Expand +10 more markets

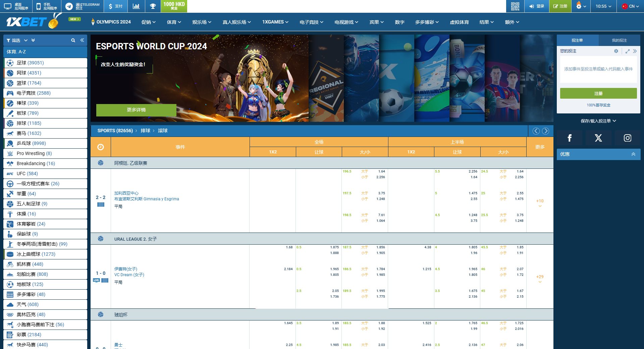click(540, 203)
